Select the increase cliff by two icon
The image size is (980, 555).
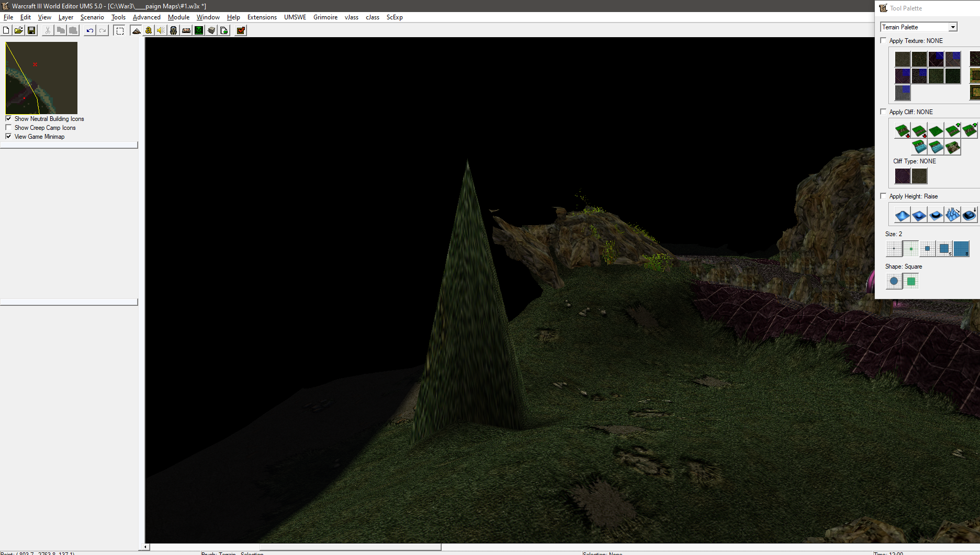(970, 130)
